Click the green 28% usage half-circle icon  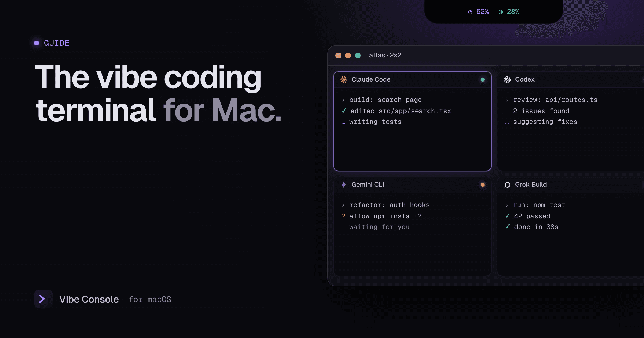(500, 12)
